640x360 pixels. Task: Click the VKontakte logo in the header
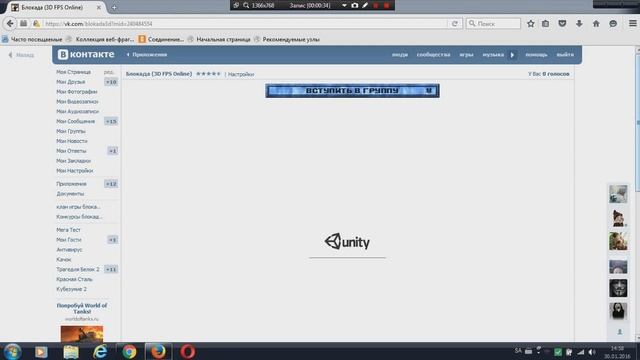click(x=86, y=54)
